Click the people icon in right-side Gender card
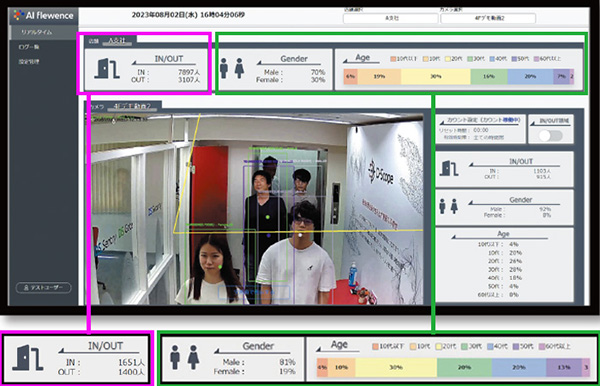 448,206
